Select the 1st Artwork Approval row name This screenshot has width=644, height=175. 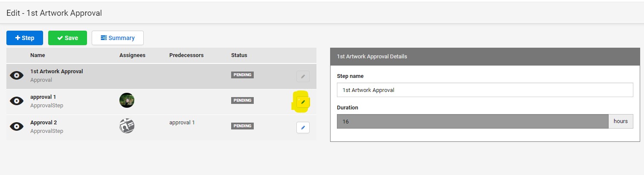tap(57, 72)
